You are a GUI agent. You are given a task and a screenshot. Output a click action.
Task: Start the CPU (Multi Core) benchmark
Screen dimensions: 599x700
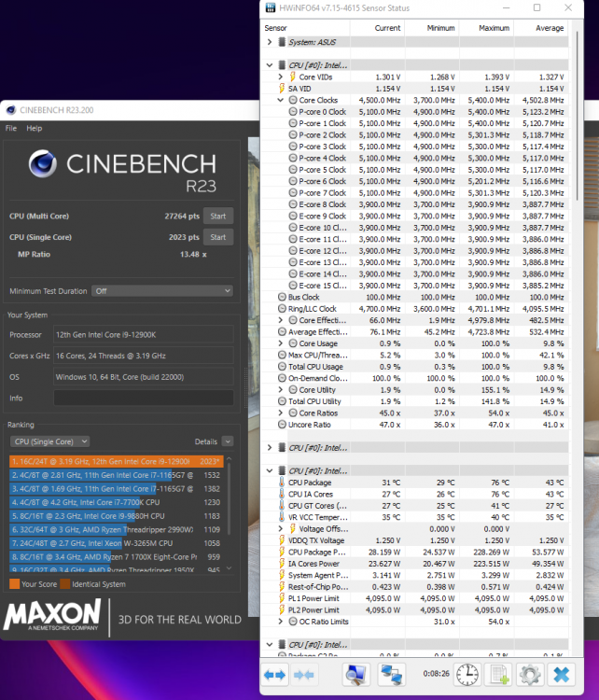pyautogui.click(x=217, y=217)
